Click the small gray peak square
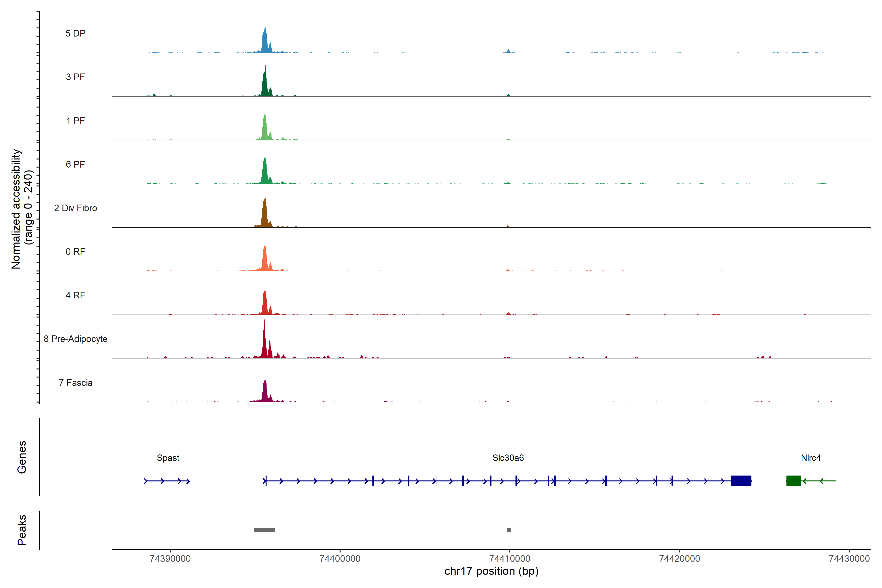This screenshot has height=588, width=882. tap(509, 530)
